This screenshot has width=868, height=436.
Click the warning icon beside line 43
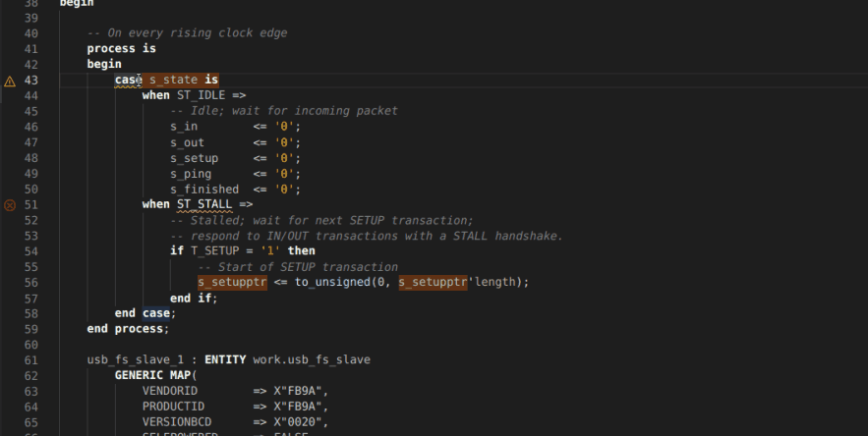coord(10,81)
